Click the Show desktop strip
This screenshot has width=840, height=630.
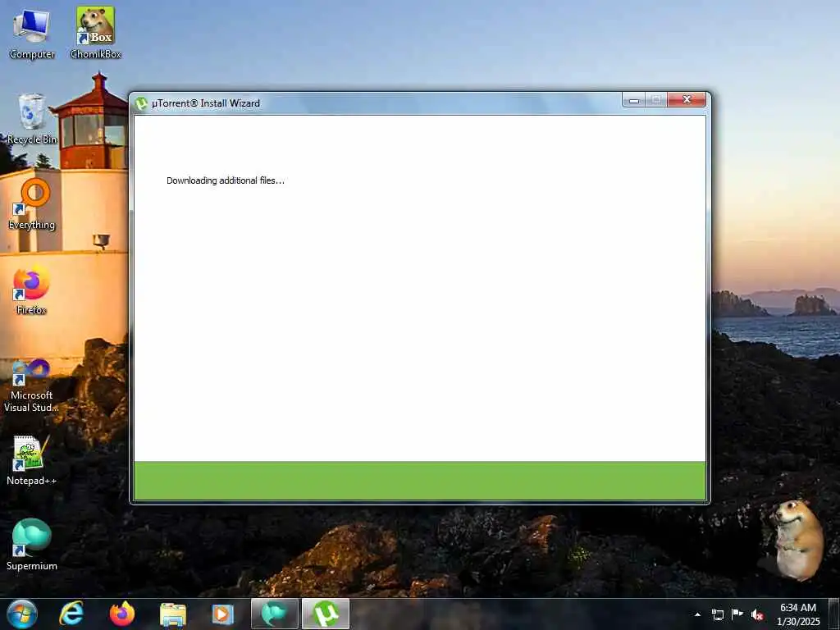(x=833, y=614)
